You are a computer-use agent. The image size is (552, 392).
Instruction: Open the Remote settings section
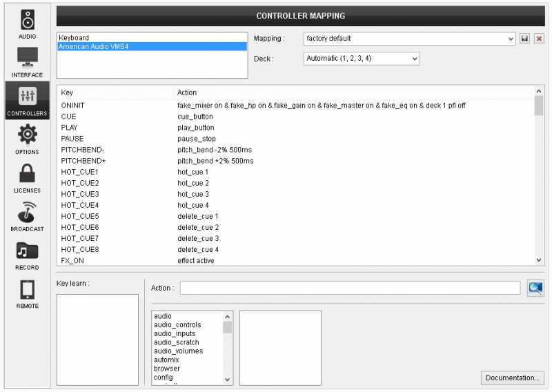click(x=28, y=293)
